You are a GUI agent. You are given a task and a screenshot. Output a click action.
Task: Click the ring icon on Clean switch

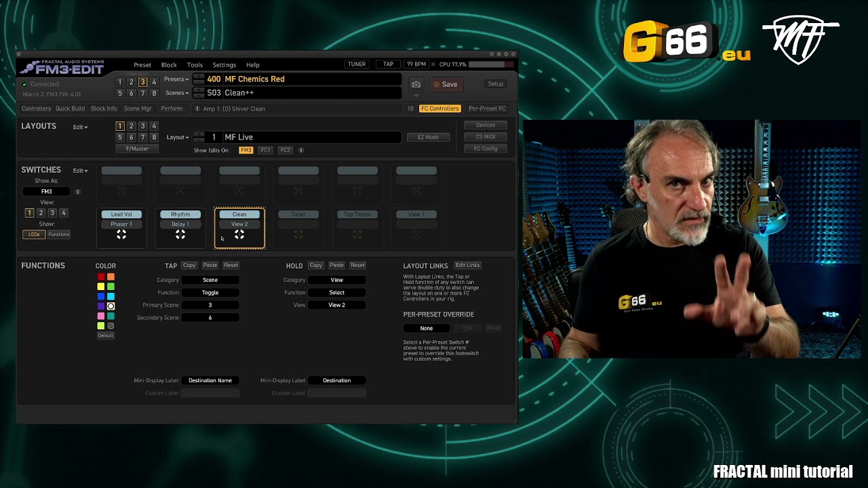[x=239, y=235]
